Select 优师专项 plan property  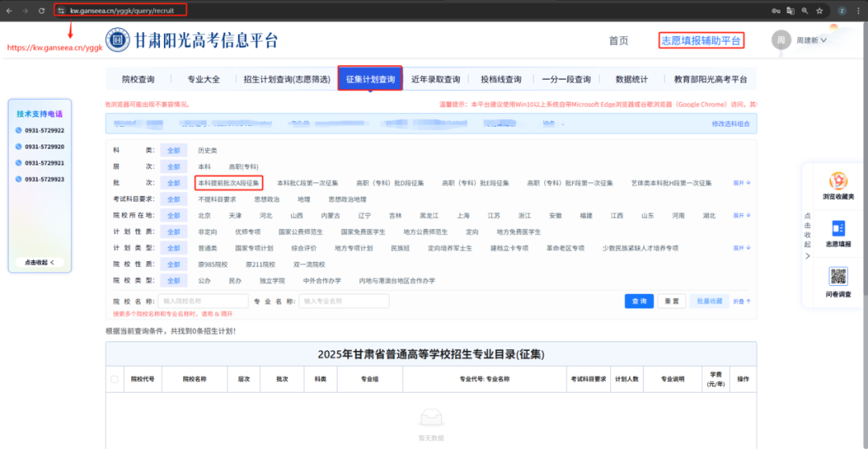(x=248, y=231)
